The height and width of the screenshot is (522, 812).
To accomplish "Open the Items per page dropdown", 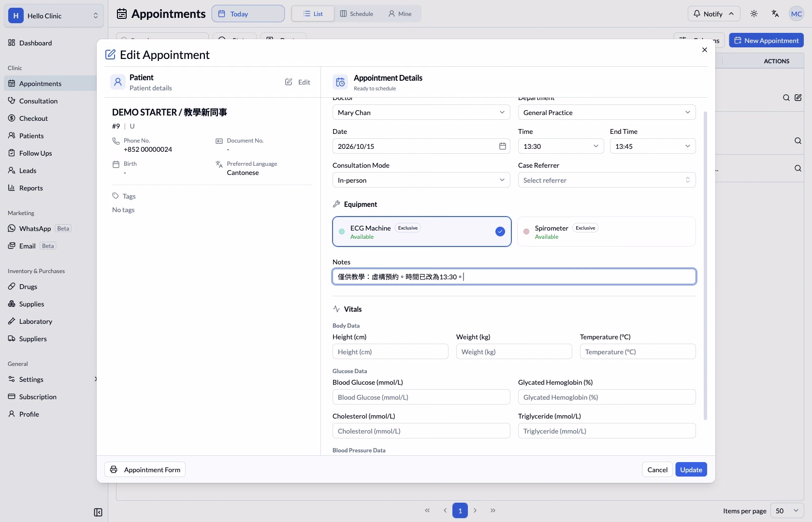I will [787, 510].
